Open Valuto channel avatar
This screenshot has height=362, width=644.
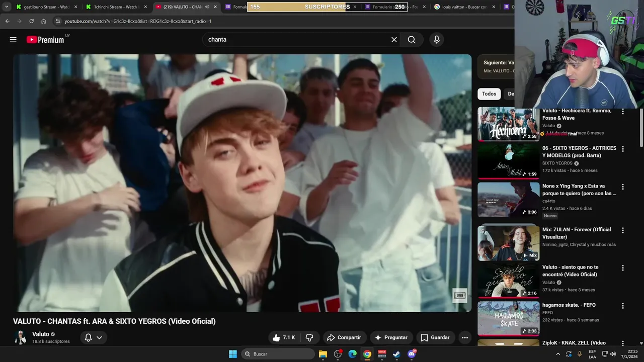[x=21, y=338]
